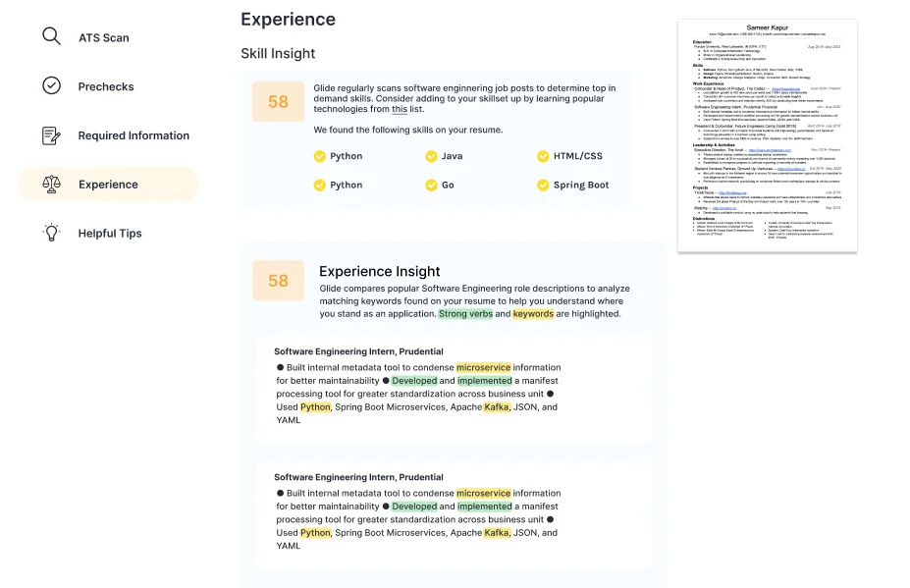Click the checkmark on the first Python badge
This screenshot has width=910, height=588.
click(x=318, y=155)
